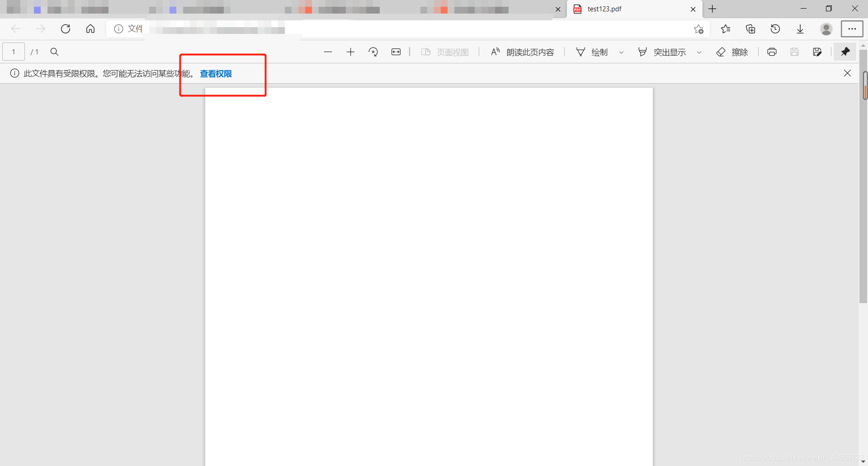The height and width of the screenshot is (466, 868).
Task: Click the forward navigation arrow
Action: [41, 29]
